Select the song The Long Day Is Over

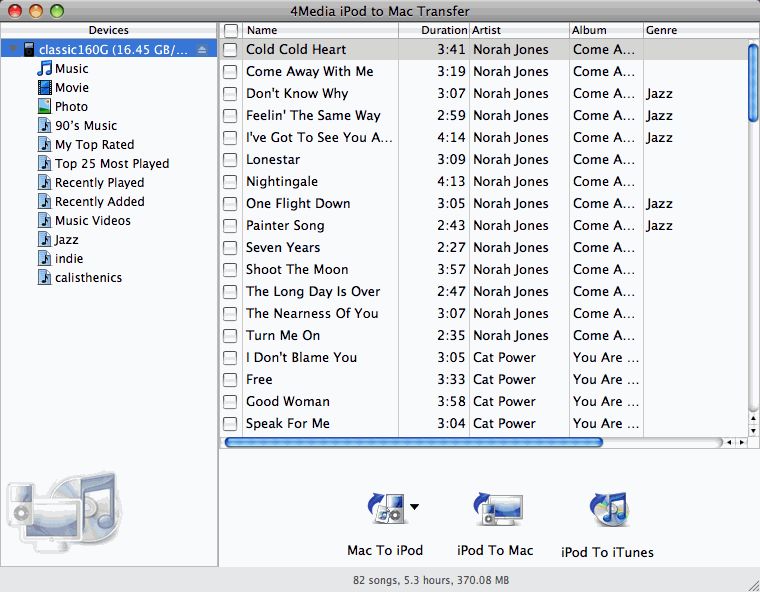[313, 291]
